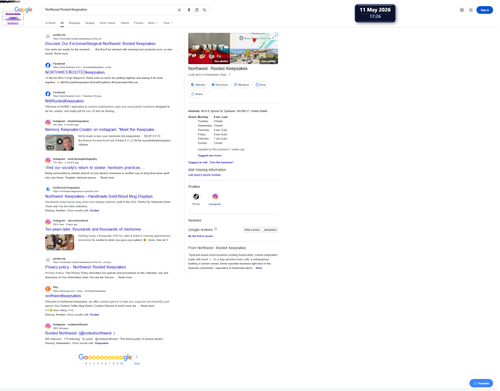Open the settings gear icon near Sign in
The image size is (500, 391).
click(462, 10)
